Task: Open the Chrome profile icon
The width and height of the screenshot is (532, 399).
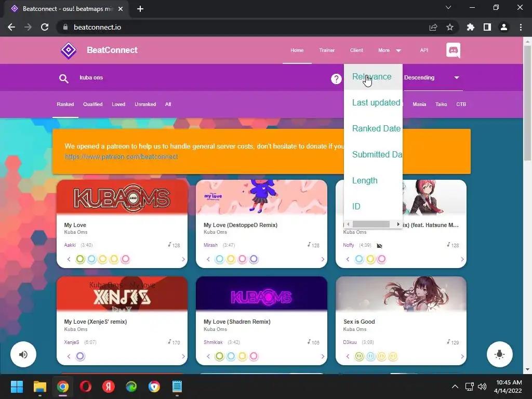Action: pyautogui.click(x=504, y=27)
